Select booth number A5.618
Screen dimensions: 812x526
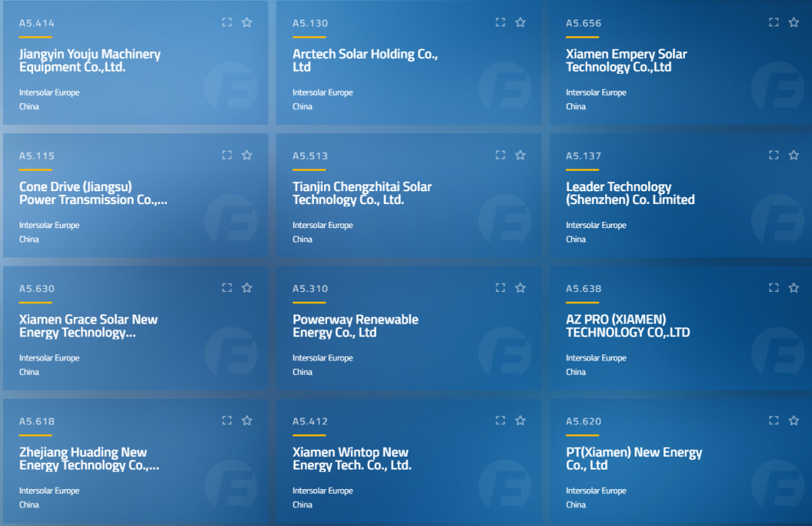pos(37,421)
